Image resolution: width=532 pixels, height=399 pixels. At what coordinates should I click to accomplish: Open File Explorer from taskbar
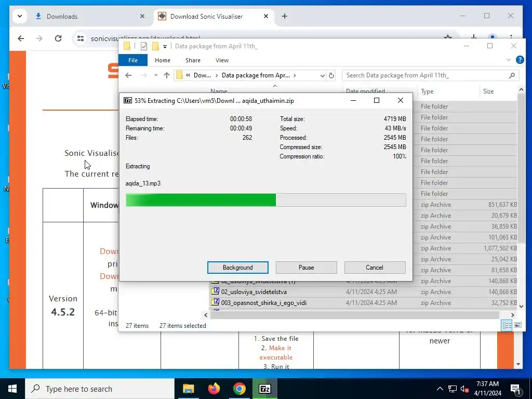[188, 389]
